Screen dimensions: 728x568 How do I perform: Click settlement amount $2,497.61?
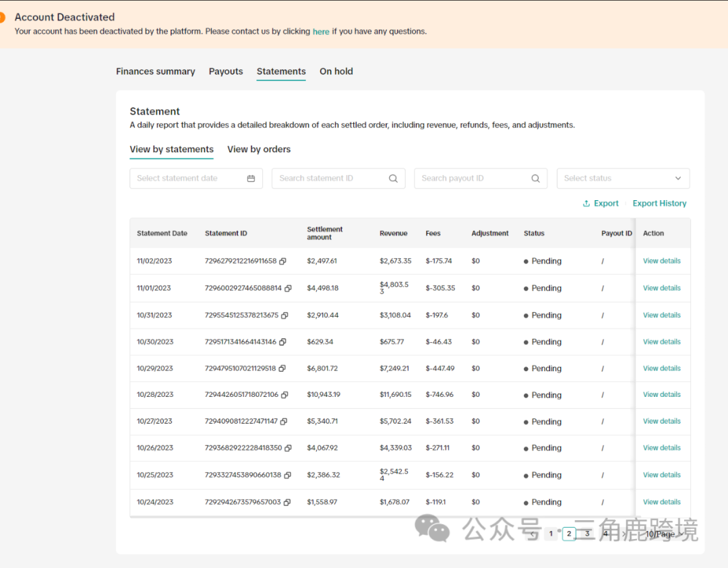[x=322, y=261]
